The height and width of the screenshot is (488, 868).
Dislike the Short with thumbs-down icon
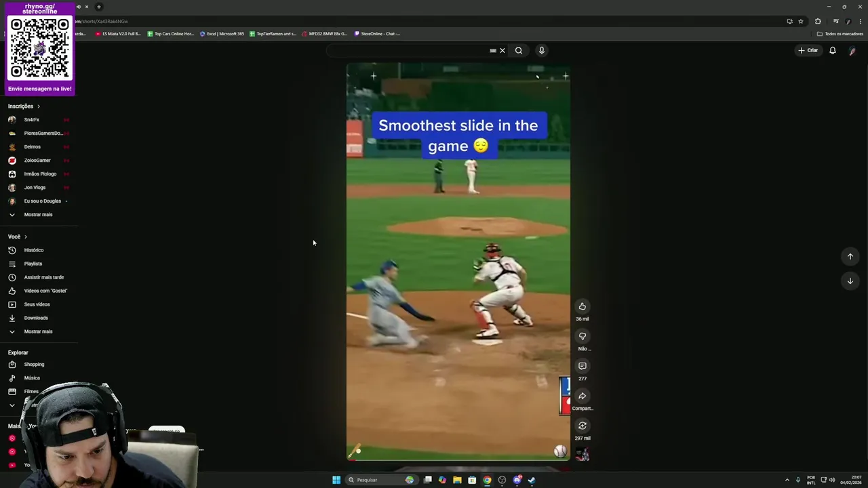click(582, 336)
